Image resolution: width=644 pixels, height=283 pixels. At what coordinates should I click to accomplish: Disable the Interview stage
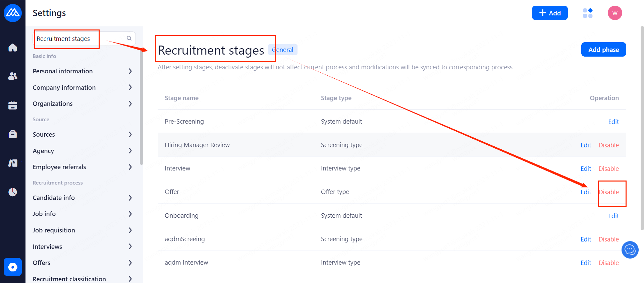[608, 168]
